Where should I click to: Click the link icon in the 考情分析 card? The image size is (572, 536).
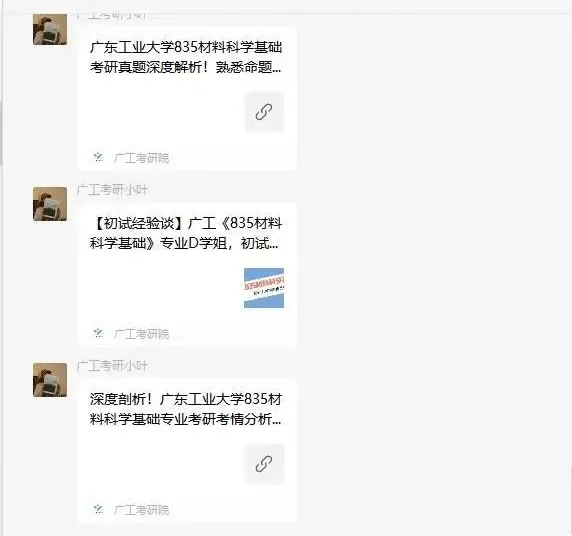pyautogui.click(x=264, y=464)
